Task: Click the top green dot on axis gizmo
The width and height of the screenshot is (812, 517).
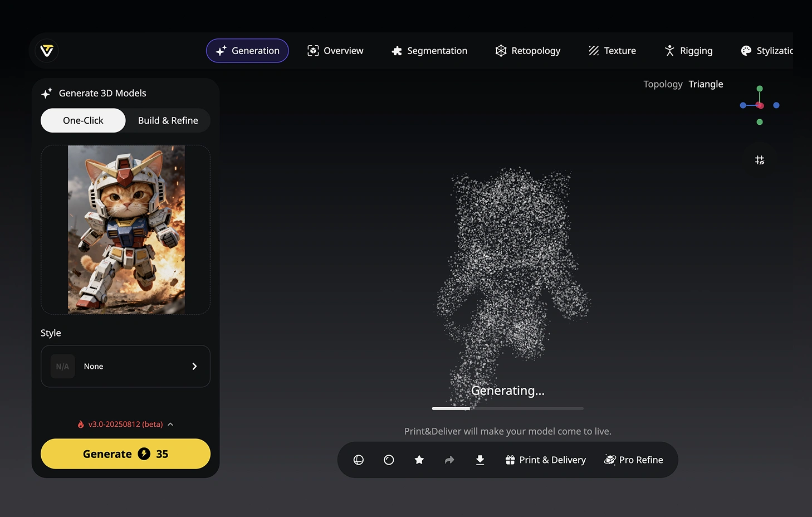Action: pyautogui.click(x=760, y=89)
